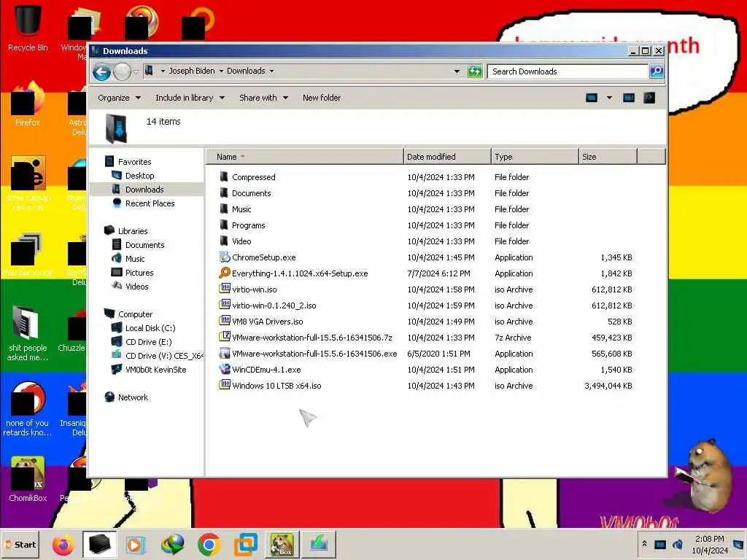This screenshot has width=747, height=560.
Task: Click the search magnifier button
Action: tap(657, 71)
